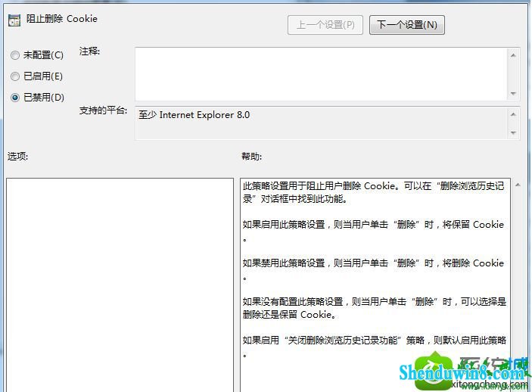Viewport: 532px width, 392px height.
Task: Click help text starting 此策略设置用于阻止用户删除
Action: 374,192
